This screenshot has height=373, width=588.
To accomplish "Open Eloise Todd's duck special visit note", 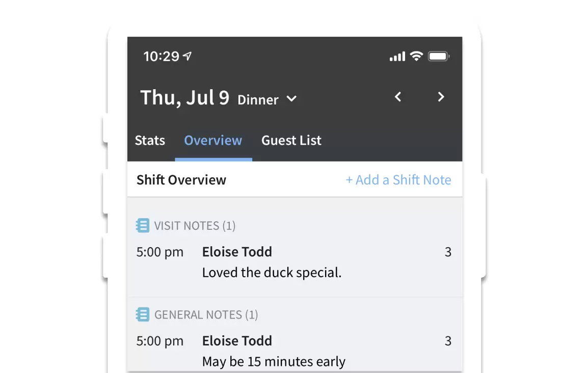I will (295, 262).
